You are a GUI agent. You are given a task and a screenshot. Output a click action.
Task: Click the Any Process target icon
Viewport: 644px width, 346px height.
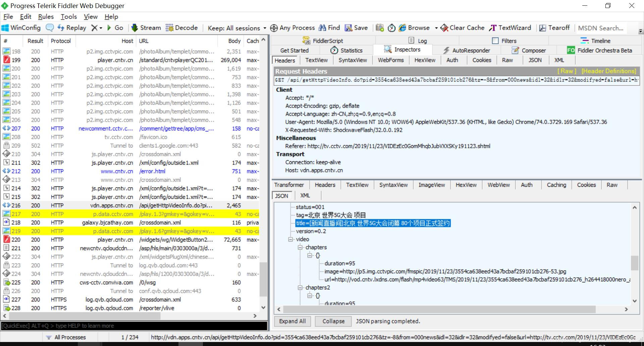(x=274, y=28)
